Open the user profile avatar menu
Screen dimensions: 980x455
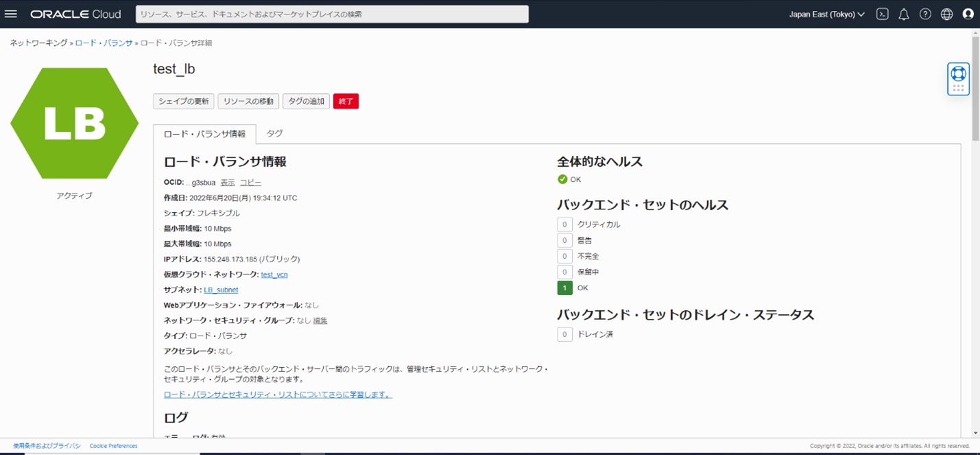pyautogui.click(x=968, y=14)
